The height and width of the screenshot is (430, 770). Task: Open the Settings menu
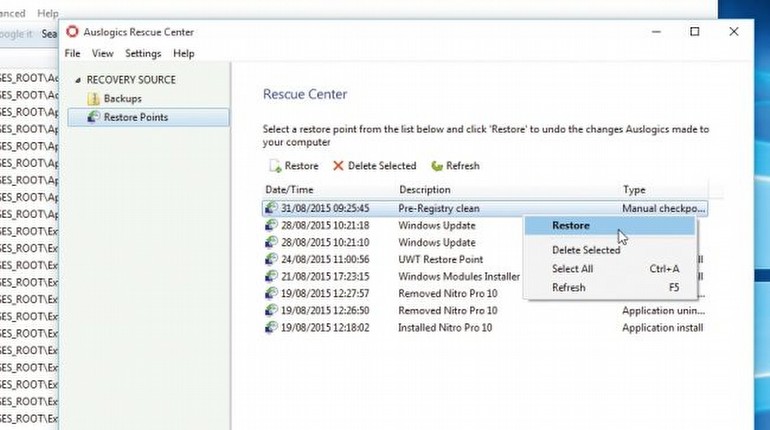pyautogui.click(x=143, y=54)
